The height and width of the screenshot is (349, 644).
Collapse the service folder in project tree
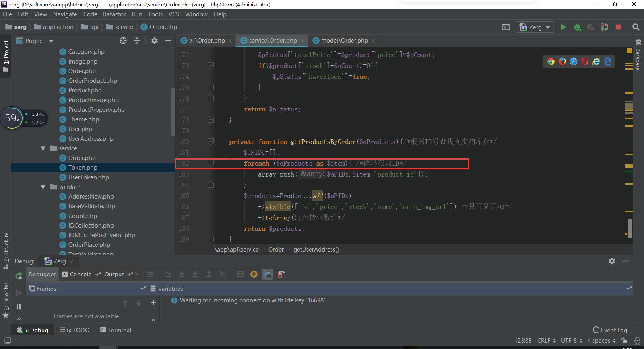[x=43, y=148]
